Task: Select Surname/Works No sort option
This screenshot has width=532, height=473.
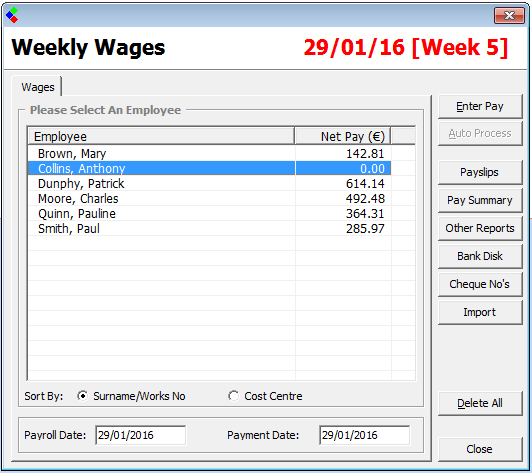Action: tap(82, 396)
